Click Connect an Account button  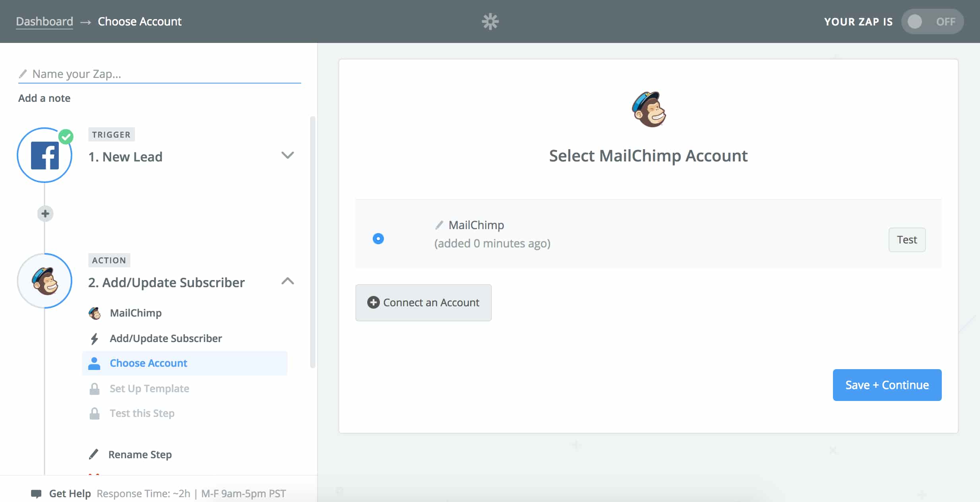(x=423, y=302)
